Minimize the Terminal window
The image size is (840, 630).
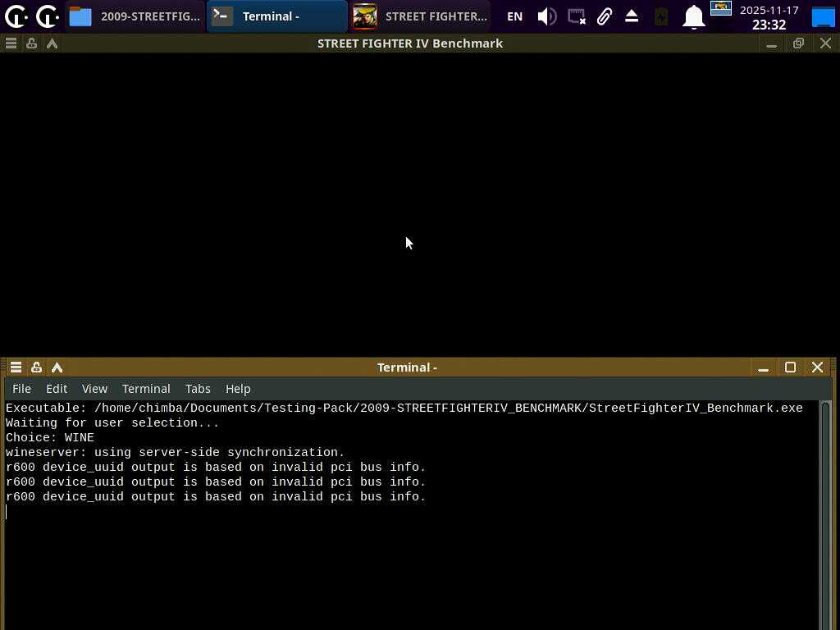(764, 367)
